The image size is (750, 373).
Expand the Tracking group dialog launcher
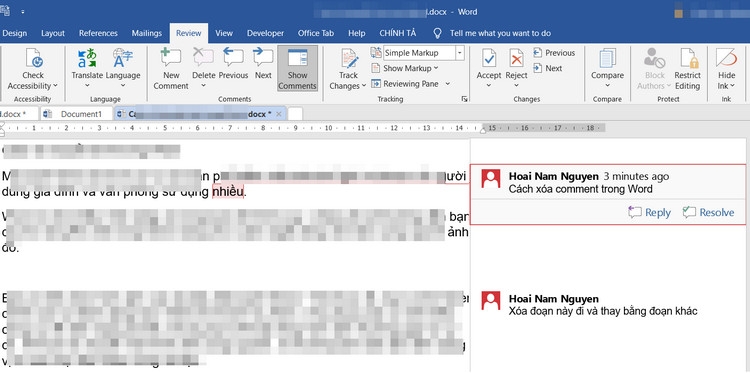point(463,99)
